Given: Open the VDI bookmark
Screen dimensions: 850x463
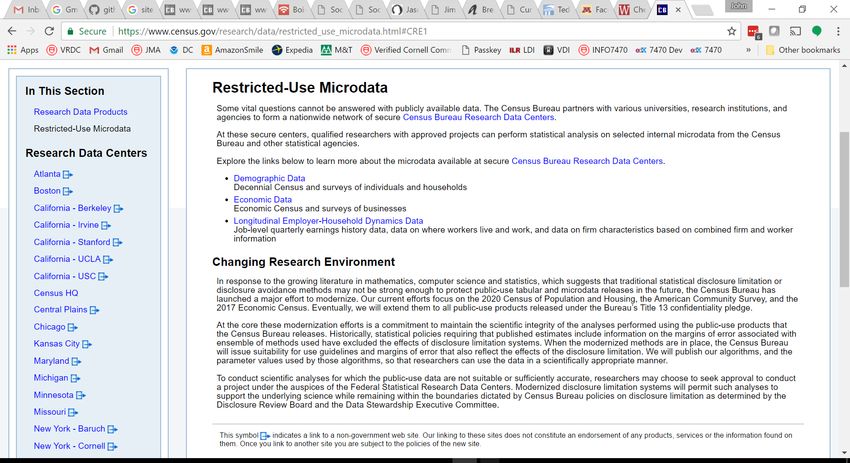Looking at the screenshot, I should pyautogui.click(x=557, y=50).
